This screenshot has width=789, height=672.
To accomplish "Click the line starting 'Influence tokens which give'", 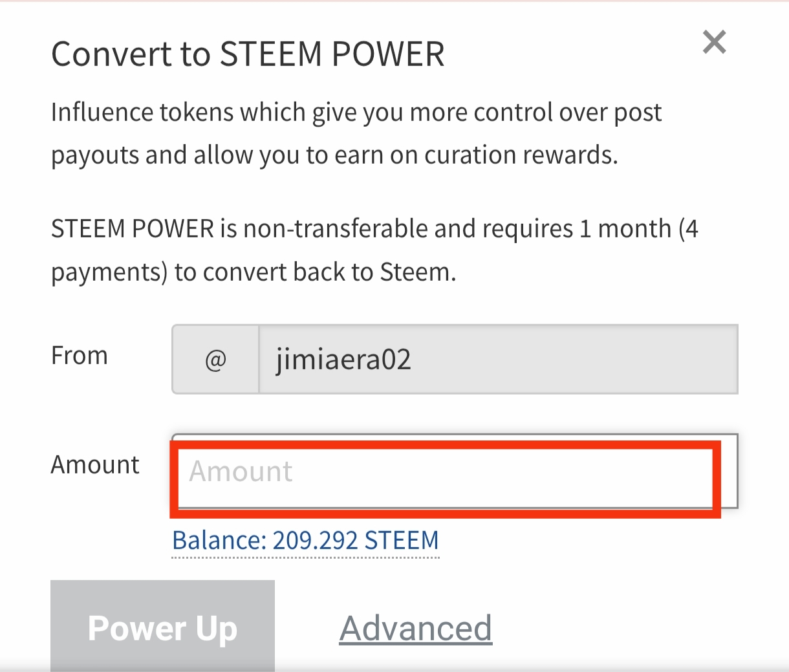I will pos(356,113).
